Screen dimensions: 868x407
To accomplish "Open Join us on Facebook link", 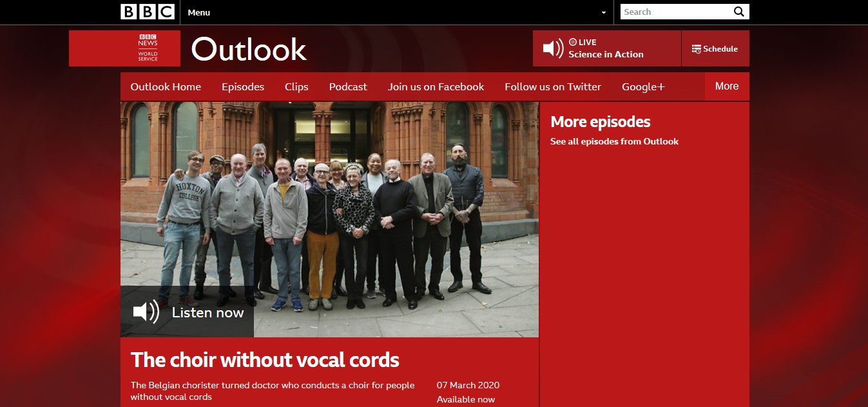I will (x=436, y=86).
